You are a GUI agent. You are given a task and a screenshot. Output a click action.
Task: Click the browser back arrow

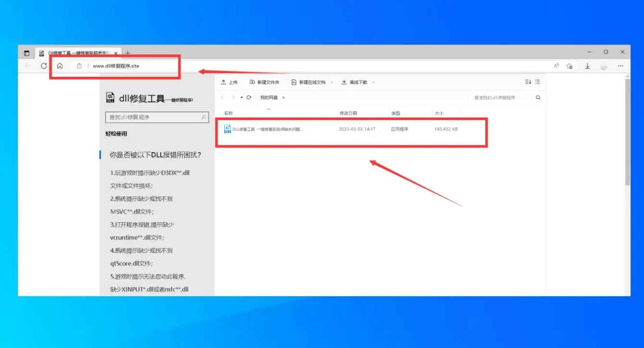tap(28, 66)
